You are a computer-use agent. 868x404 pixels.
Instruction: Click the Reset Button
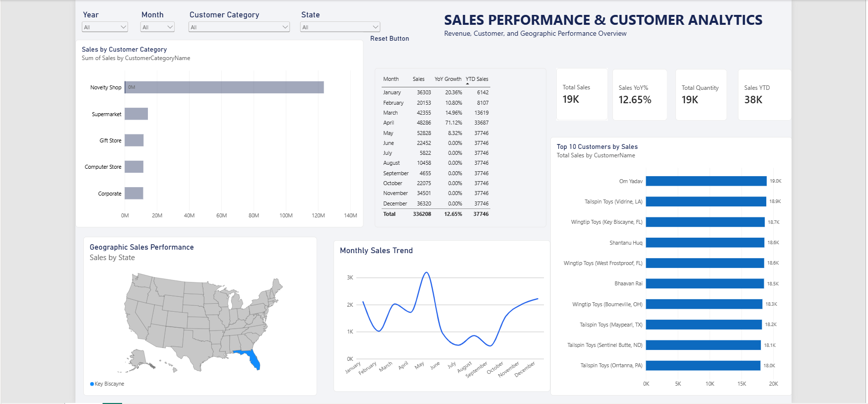[390, 39]
